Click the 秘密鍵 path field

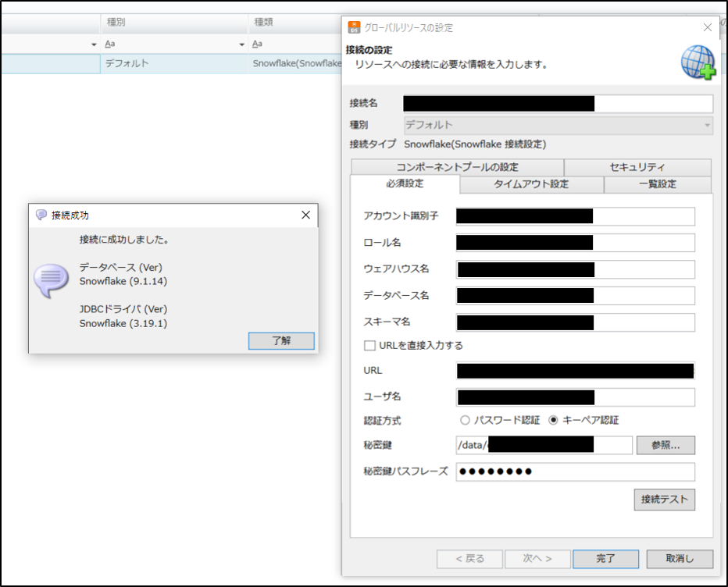[x=544, y=445]
